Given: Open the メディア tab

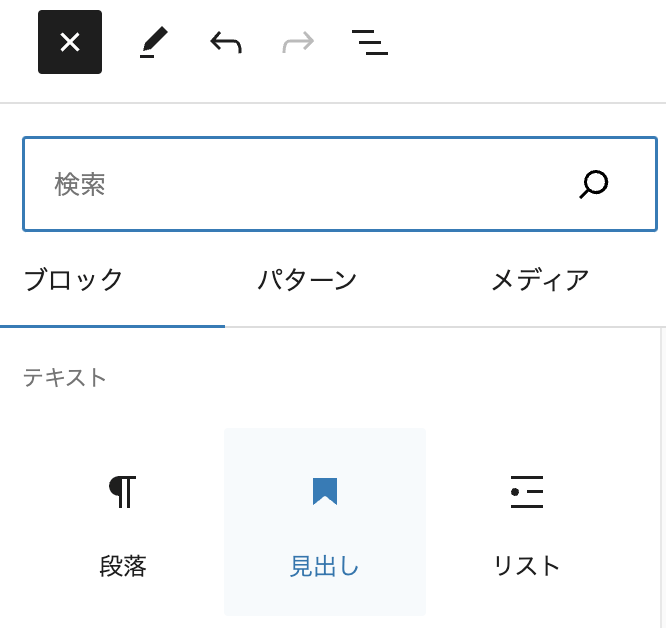Looking at the screenshot, I should coord(540,280).
